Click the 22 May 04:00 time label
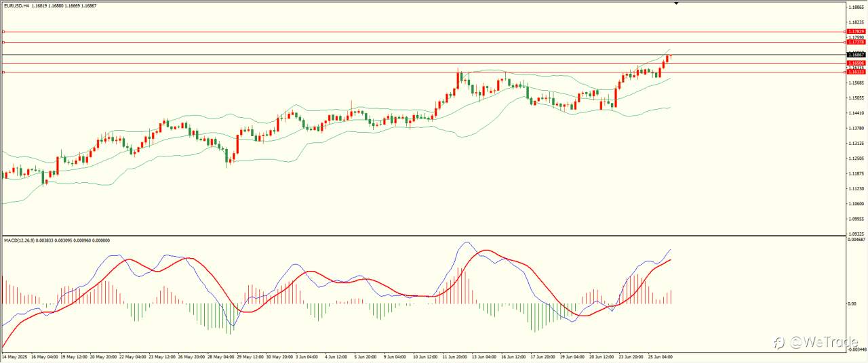This screenshot has width=868, height=363. pos(133,356)
